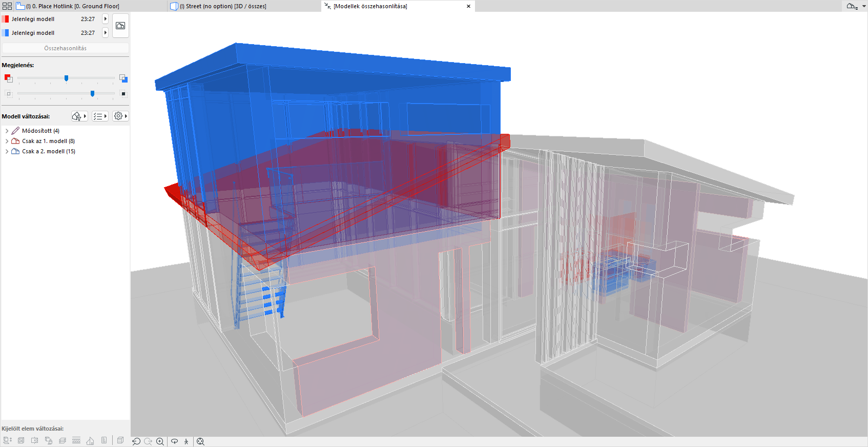Image resolution: width=868 pixels, height=447 pixels.
Task: Activate the explore walk mode icon
Action: click(187, 441)
